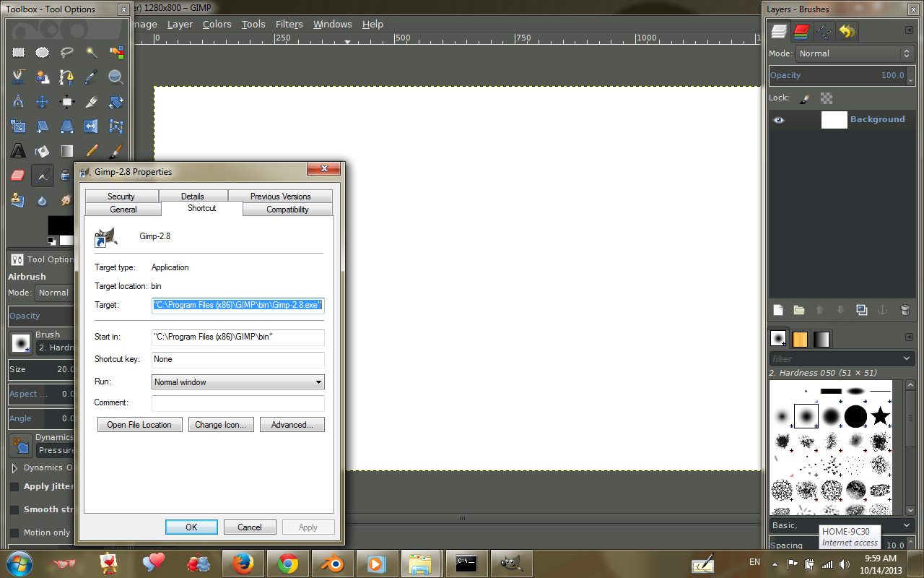Screen dimensions: 924x578
Task: Select the Ellipse Select tool
Action: [43, 52]
